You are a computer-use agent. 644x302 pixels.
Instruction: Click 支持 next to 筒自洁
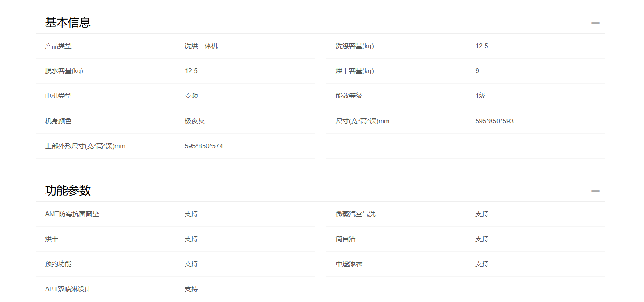482,239
